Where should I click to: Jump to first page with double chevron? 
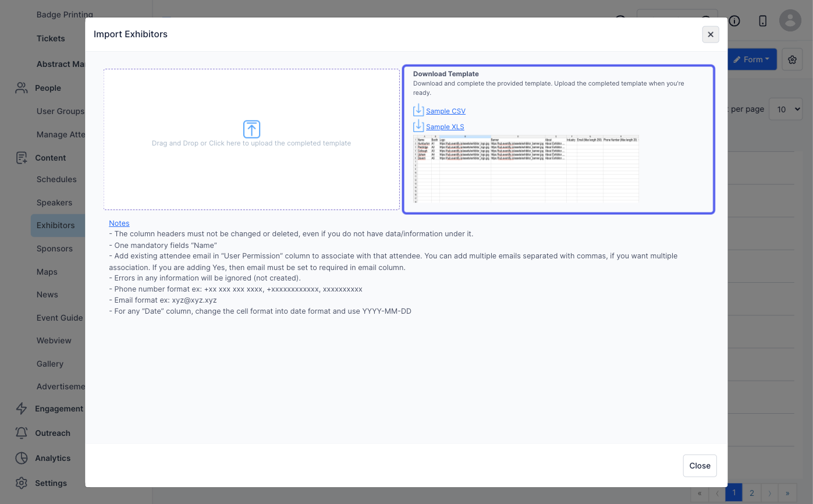(x=700, y=493)
